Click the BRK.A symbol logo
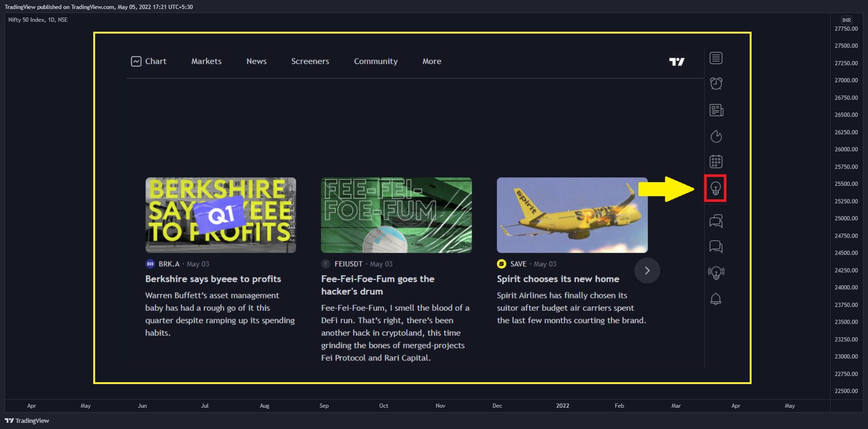Viewport: 868px width, 429px height. (150, 264)
